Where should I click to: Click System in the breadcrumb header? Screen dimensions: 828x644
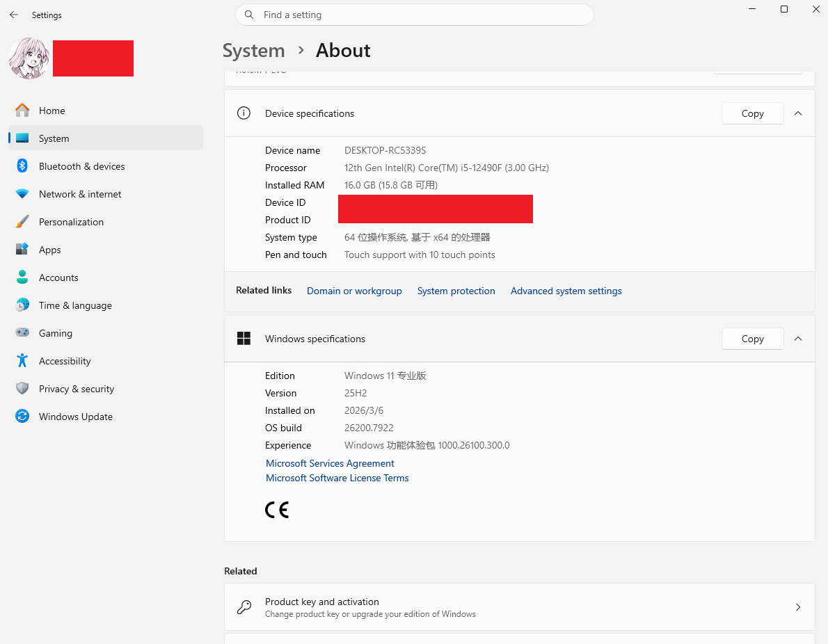point(253,51)
